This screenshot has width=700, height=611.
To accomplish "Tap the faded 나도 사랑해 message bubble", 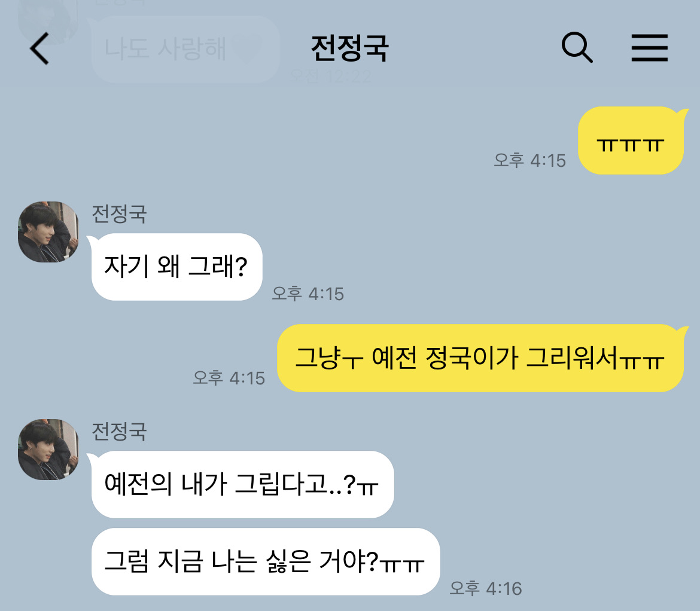I will pos(185,49).
